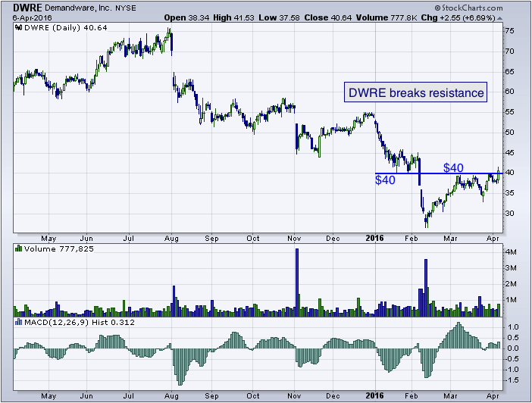Viewport: 532px width, 403px height.
Task: Select the Low 37.58 value
Action: (x=279, y=17)
